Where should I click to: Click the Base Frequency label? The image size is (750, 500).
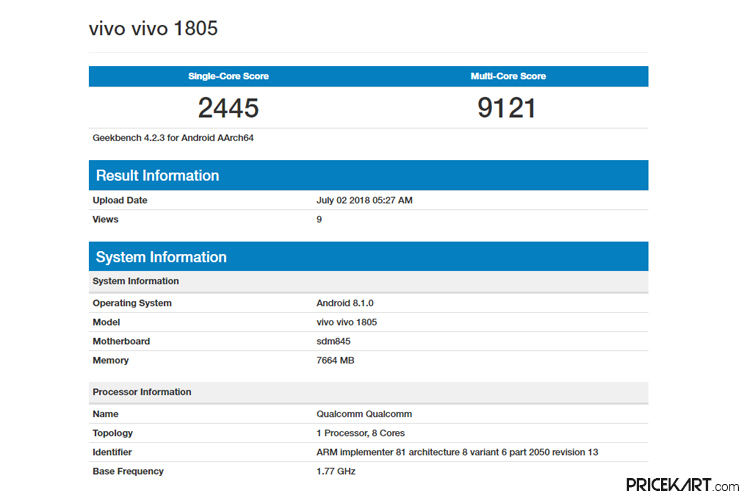(128, 471)
